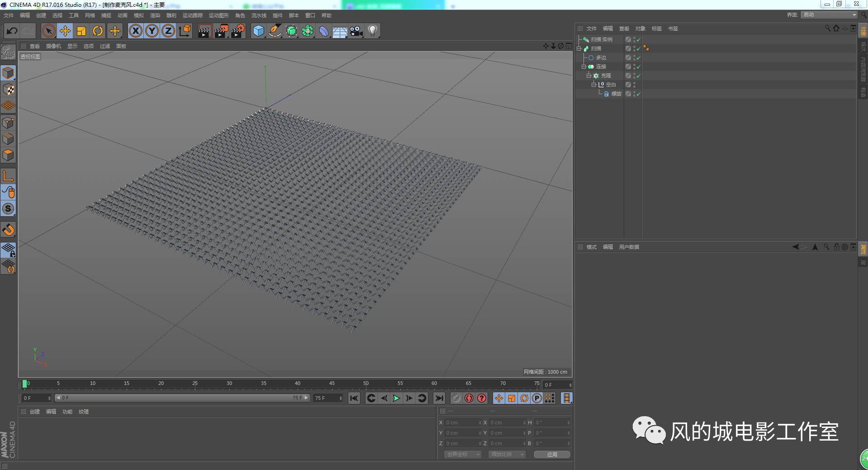The image size is (868, 470).
Task: Enable the 空白 object green checkmark
Action: (x=638, y=85)
